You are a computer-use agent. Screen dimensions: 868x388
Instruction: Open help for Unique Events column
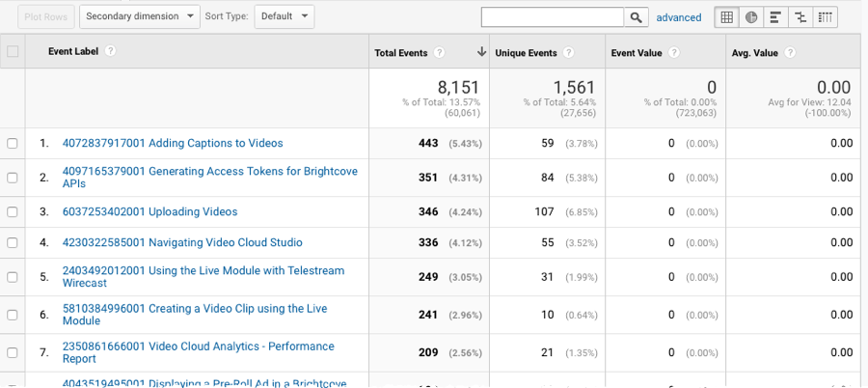pyautogui.click(x=569, y=53)
